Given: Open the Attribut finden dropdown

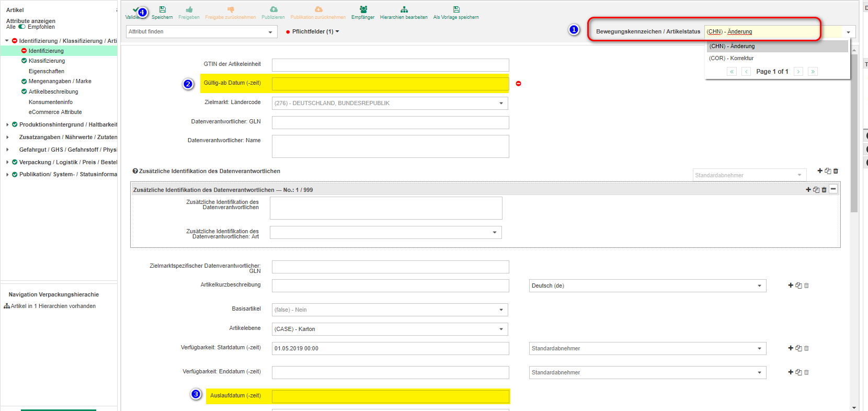Looking at the screenshot, I should [201, 32].
